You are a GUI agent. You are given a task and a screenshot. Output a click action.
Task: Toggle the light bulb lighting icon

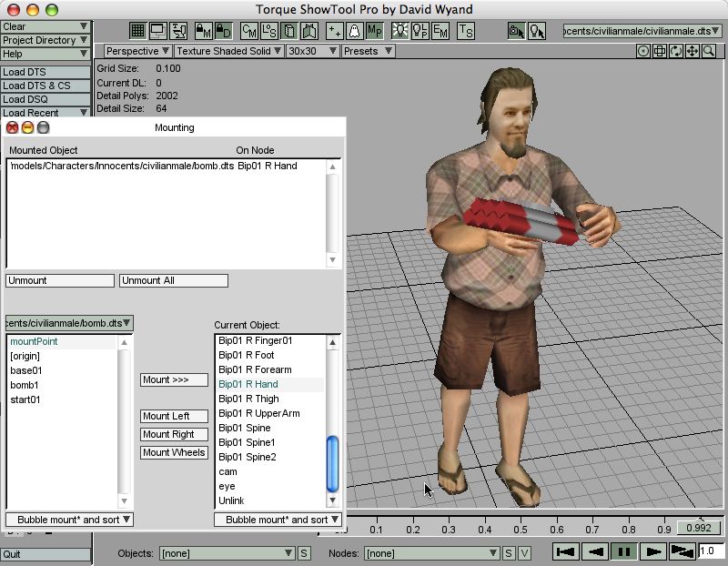pyautogui.click(x=399, y=30)
